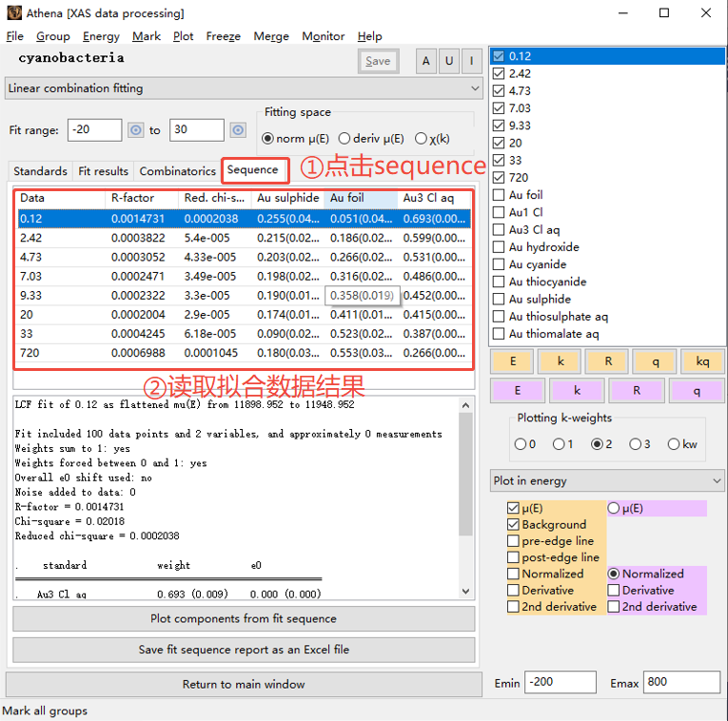
Task: Open the Group menu
Action: coord(53,36)
